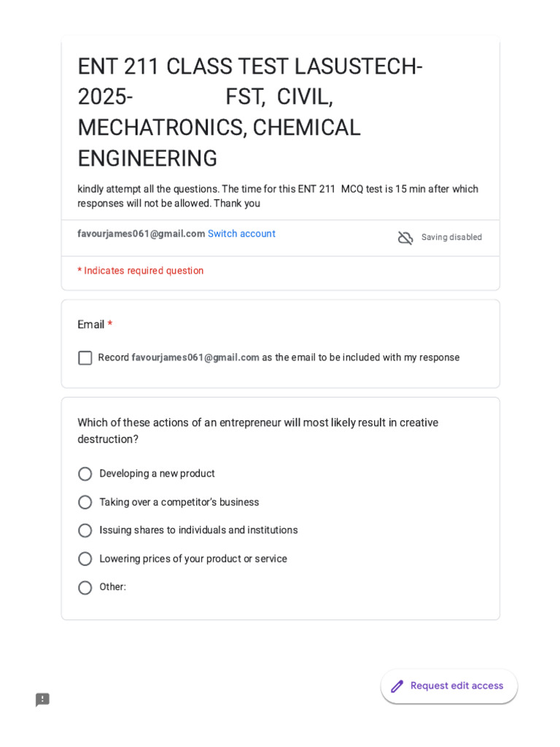This screenshot has height=747, width=560.
Task: Click the Email field label
Action: [90, 325]
